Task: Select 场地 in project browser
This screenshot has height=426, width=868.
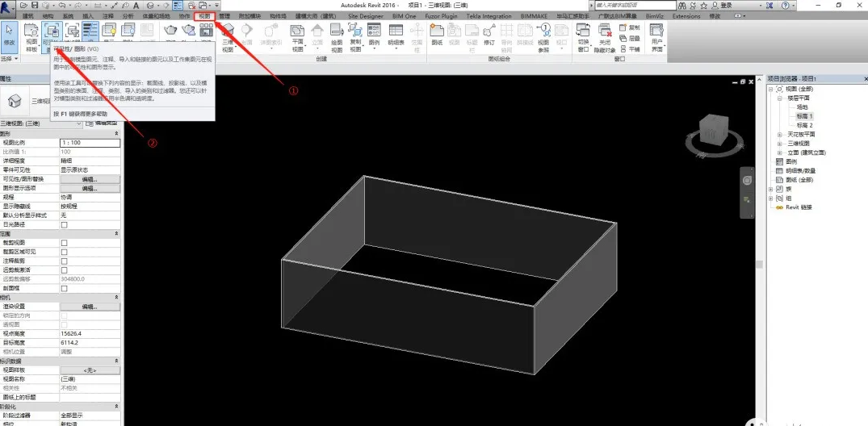Action: 802,106
